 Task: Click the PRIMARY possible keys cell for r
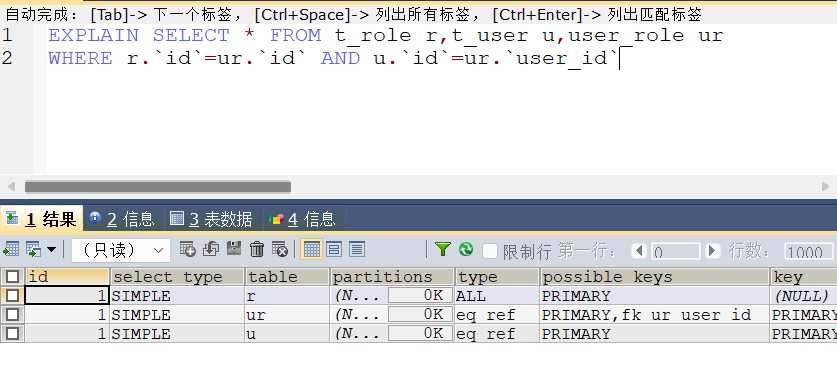point(654,296)
